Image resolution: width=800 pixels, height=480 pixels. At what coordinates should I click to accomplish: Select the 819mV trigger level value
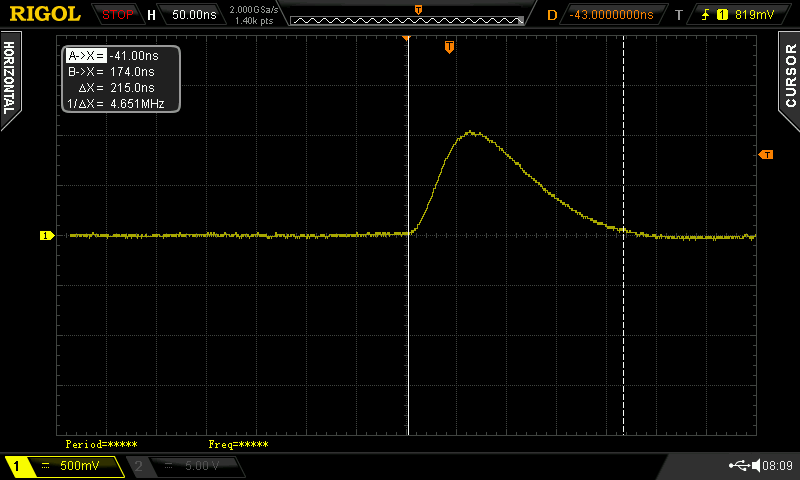coord(754,15)
